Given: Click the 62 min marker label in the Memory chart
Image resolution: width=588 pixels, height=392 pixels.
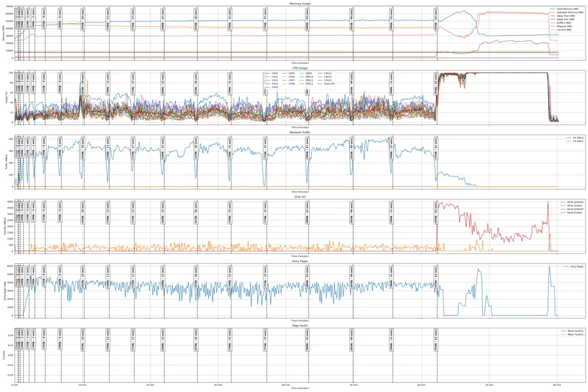Looking at the screenshot, I should click(x=435, y=20).
